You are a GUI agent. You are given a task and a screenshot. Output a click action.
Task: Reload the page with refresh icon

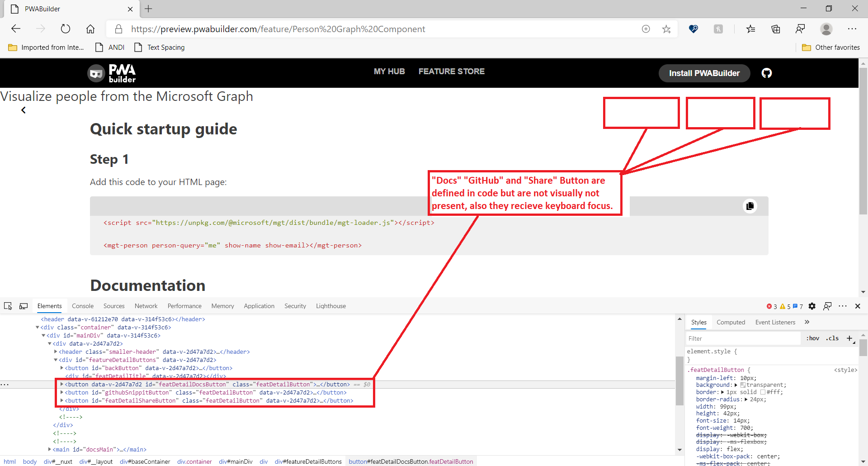click(x=66, y=29)
